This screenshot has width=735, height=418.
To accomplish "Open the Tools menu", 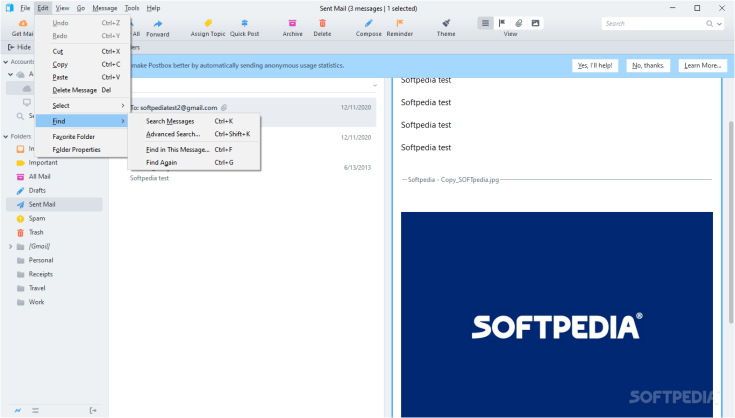I will [x=132, y=8].
